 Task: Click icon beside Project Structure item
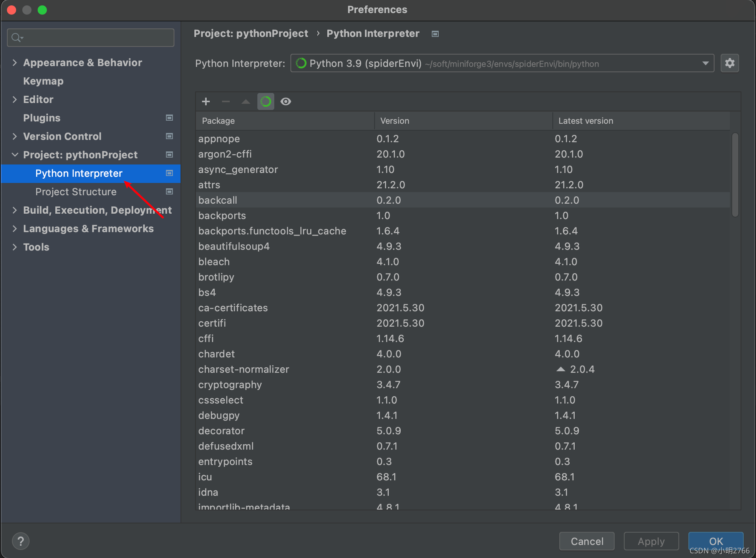169,192
